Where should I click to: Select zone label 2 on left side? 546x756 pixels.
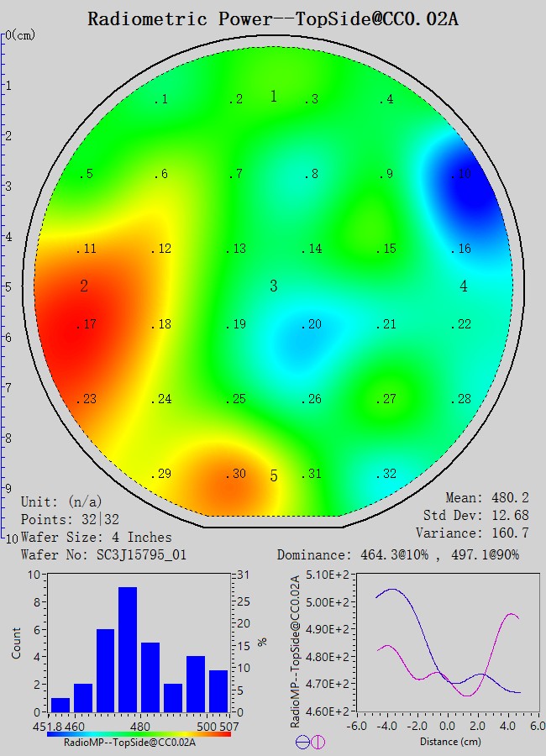tap(84, 286)
